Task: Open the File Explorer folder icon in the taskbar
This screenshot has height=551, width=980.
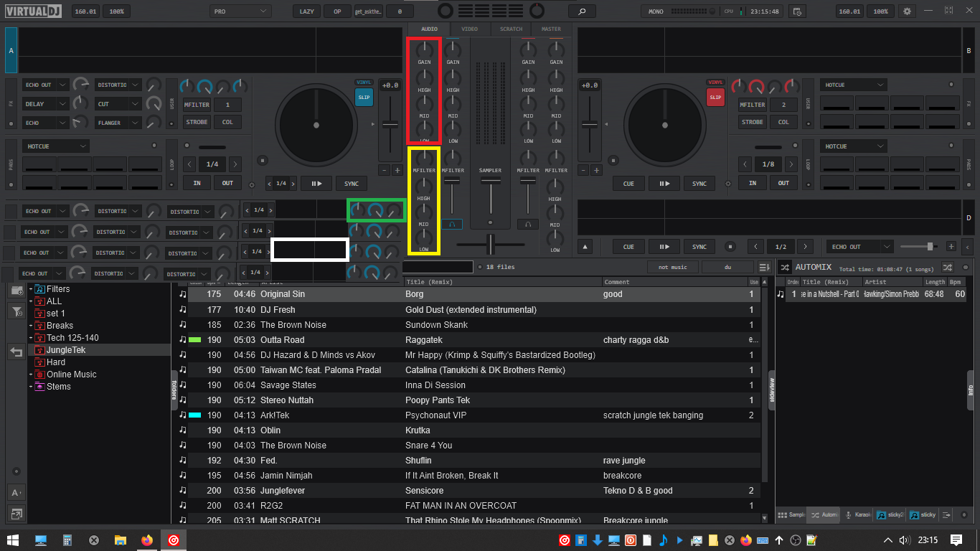Action: (x=121, y=540)
